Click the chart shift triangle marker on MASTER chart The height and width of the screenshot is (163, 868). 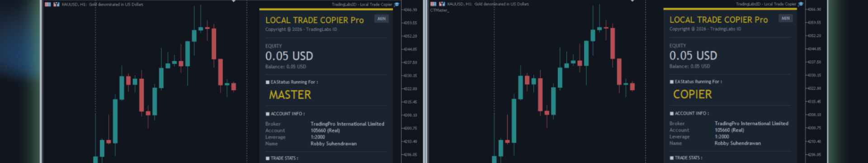click(x=233, y=1)
